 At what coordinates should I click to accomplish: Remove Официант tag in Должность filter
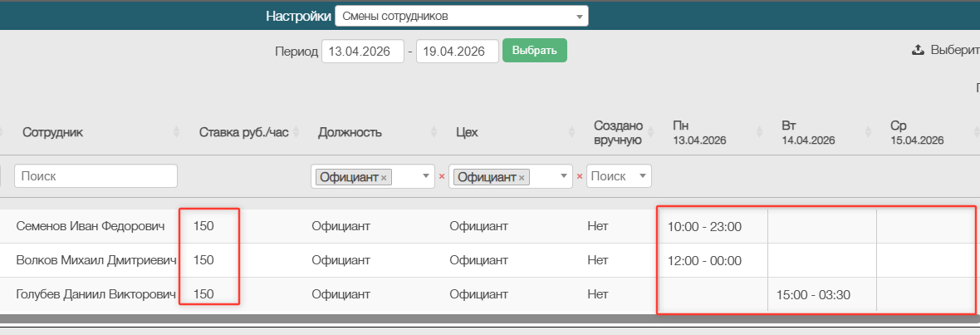coord(384,178)
